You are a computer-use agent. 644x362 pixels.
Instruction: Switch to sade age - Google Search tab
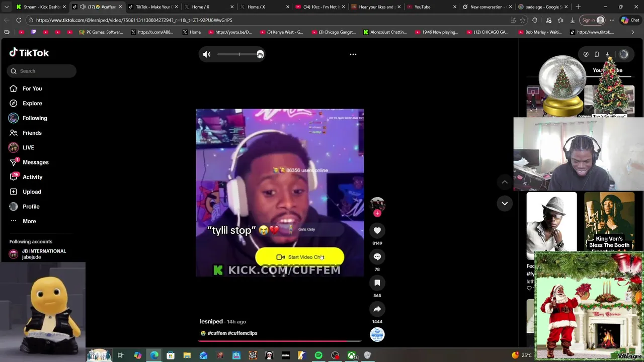[x=543, y=7]
